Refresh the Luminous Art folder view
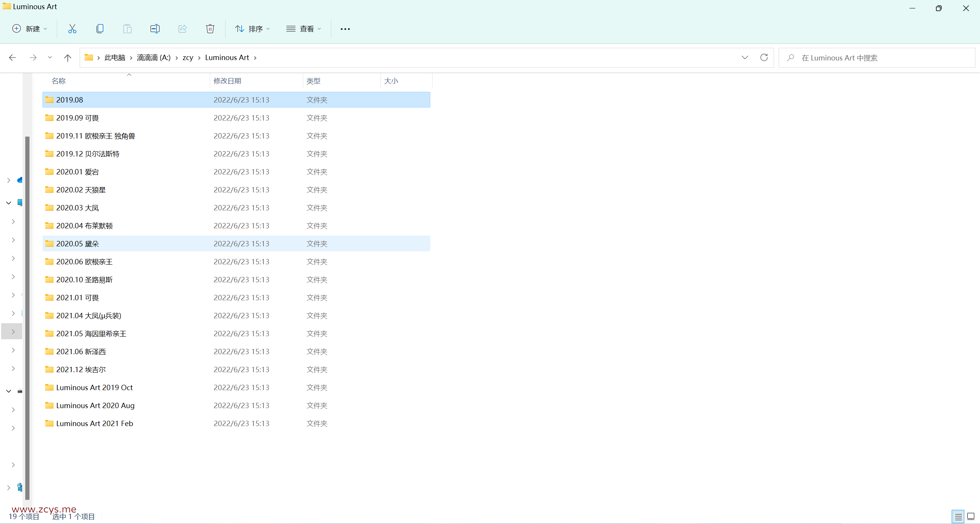 tap(764, 57)
